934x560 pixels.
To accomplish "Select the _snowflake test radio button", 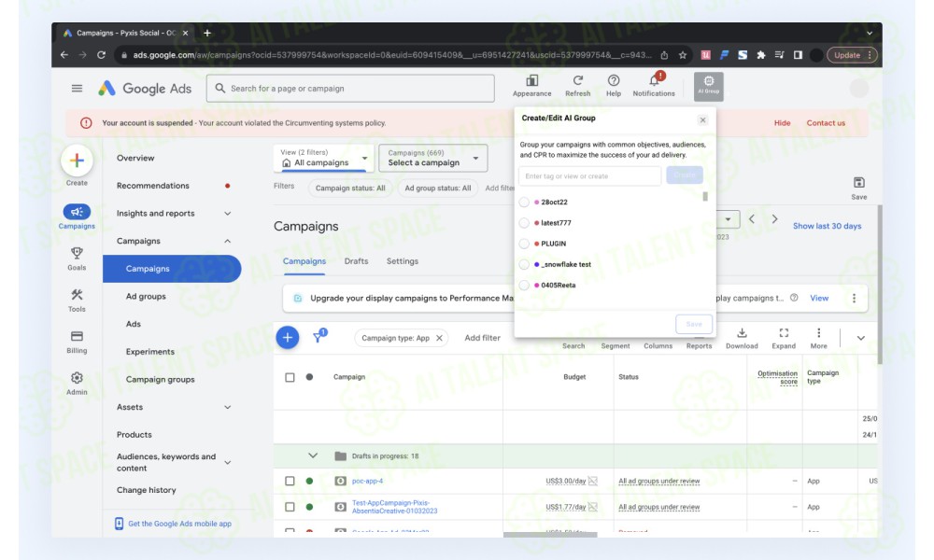I will click(524, 264).
